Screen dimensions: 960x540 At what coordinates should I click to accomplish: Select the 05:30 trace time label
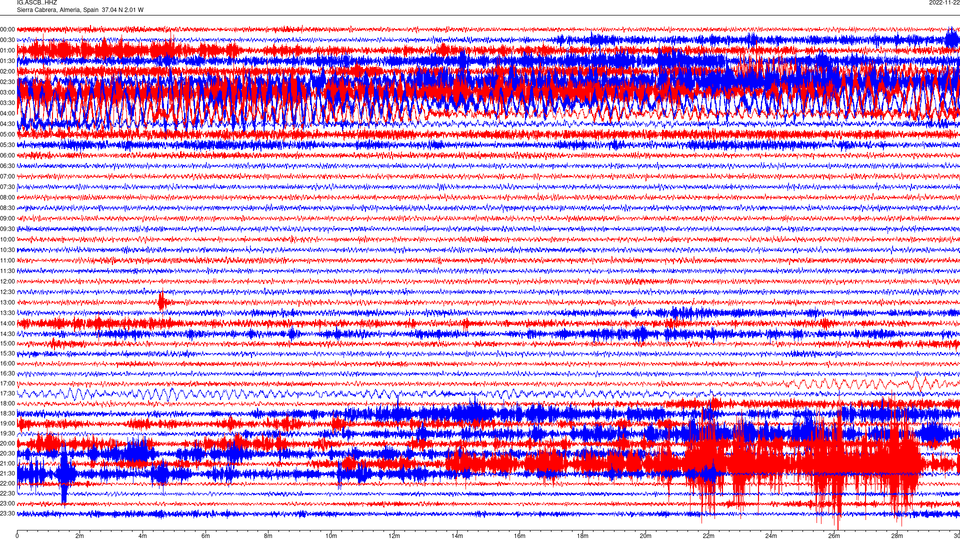point(7,145)
